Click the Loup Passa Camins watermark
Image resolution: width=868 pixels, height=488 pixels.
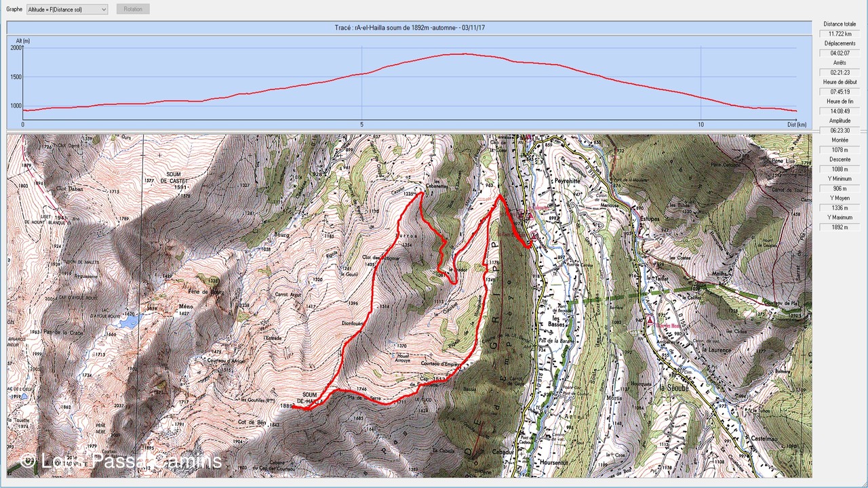pyautogui.click(x=121, y=461)
